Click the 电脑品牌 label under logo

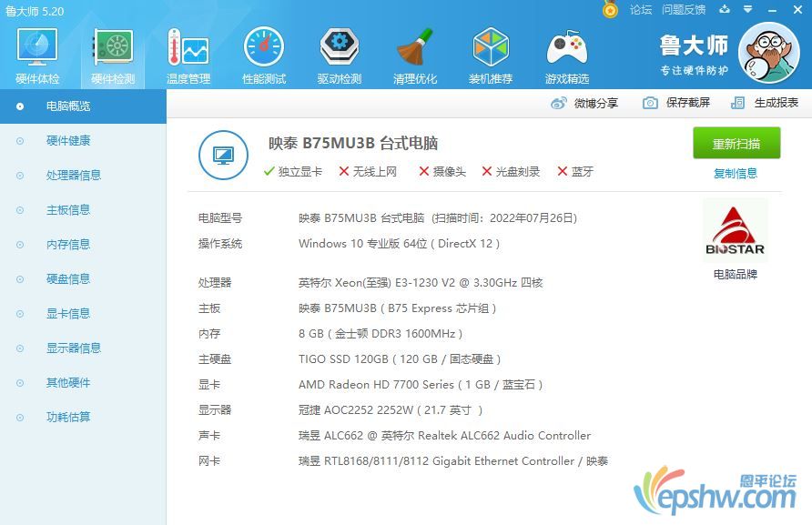[x=736, y=275]
